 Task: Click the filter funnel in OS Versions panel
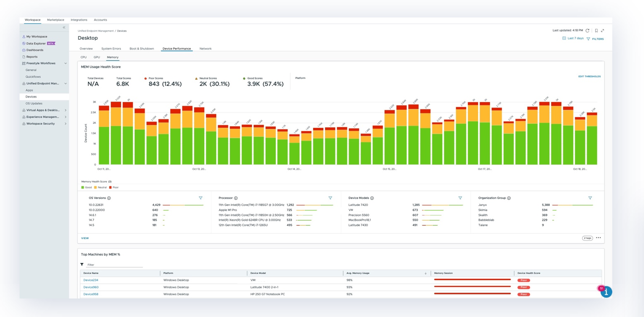201,198
